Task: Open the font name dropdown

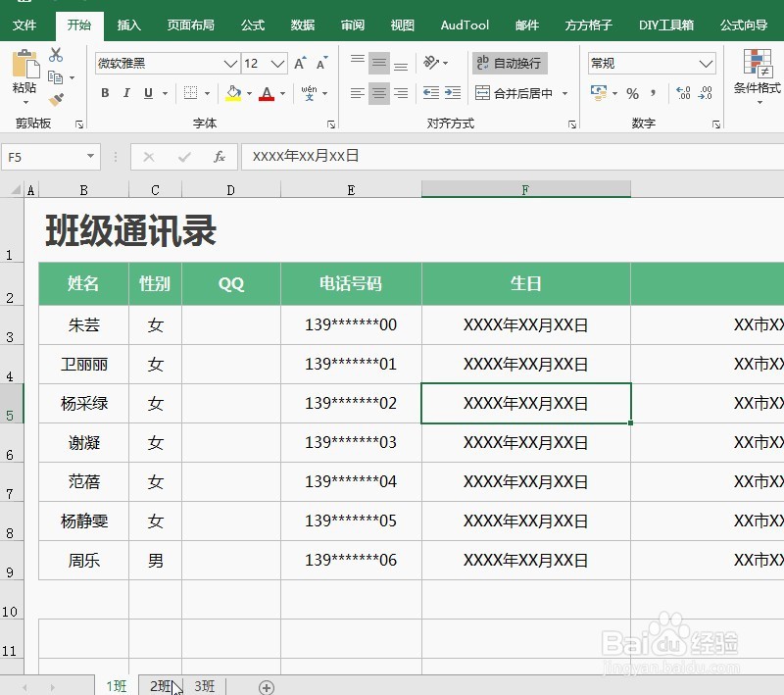Action: pos(229,63)
